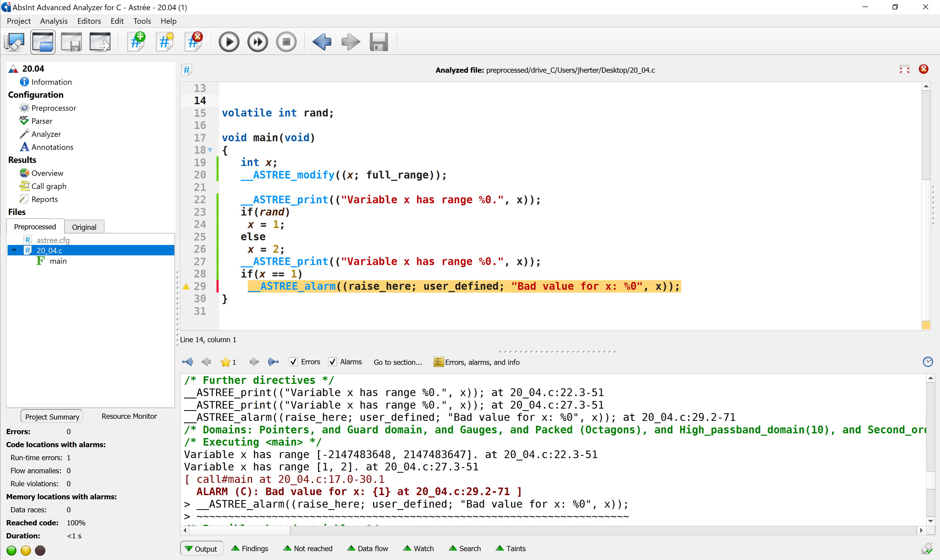Open the Annotations configuration
Screen dimensions: 940x560
[46, 147]
